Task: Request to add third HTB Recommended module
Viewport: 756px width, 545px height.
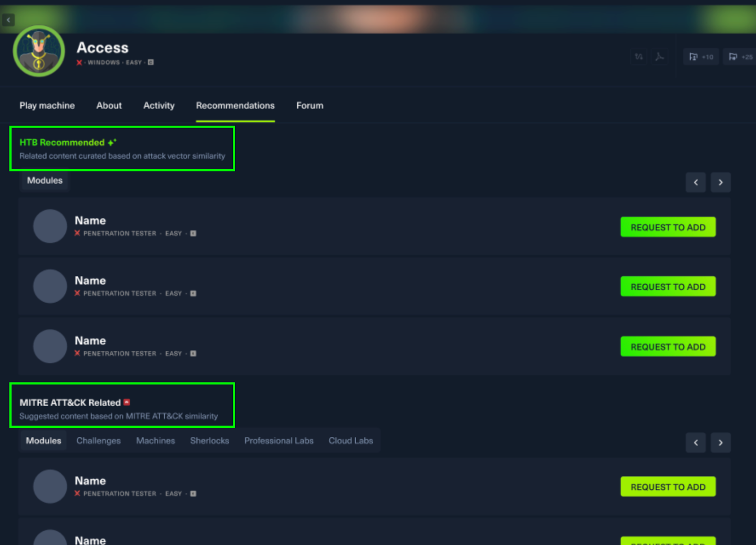Action: [668, 347]
